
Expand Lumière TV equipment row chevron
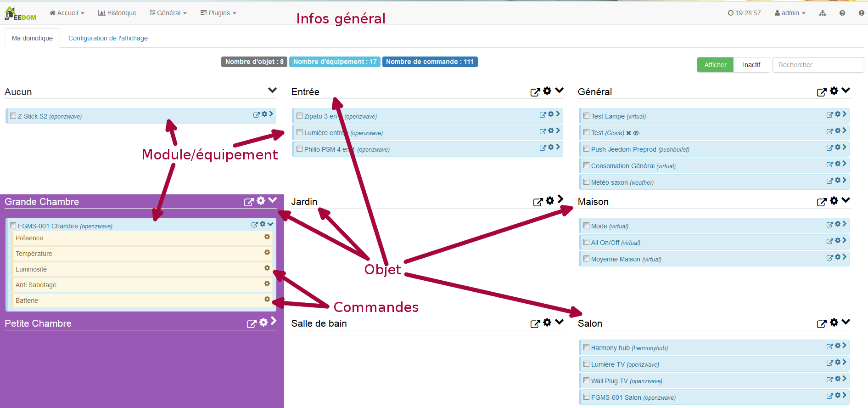click(844, 362)
